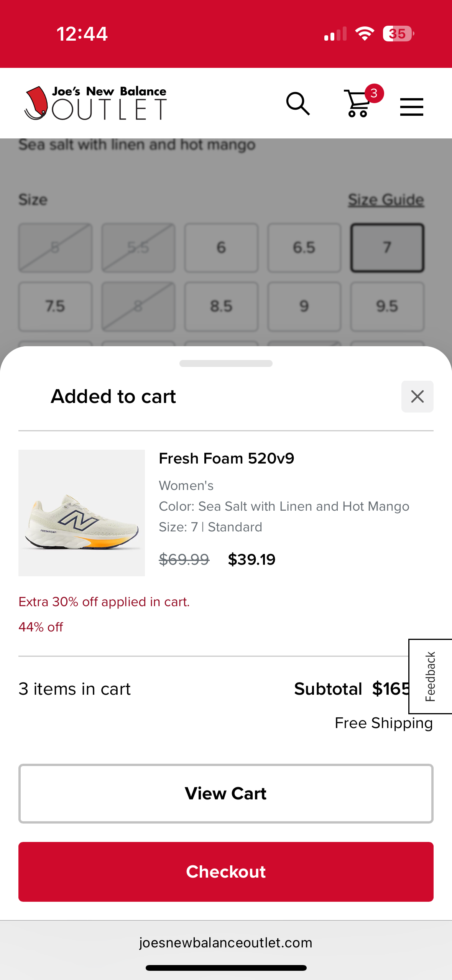Viewport: 452px width, 980px height.
Task: Choose size 9
Action: point(304,306)
